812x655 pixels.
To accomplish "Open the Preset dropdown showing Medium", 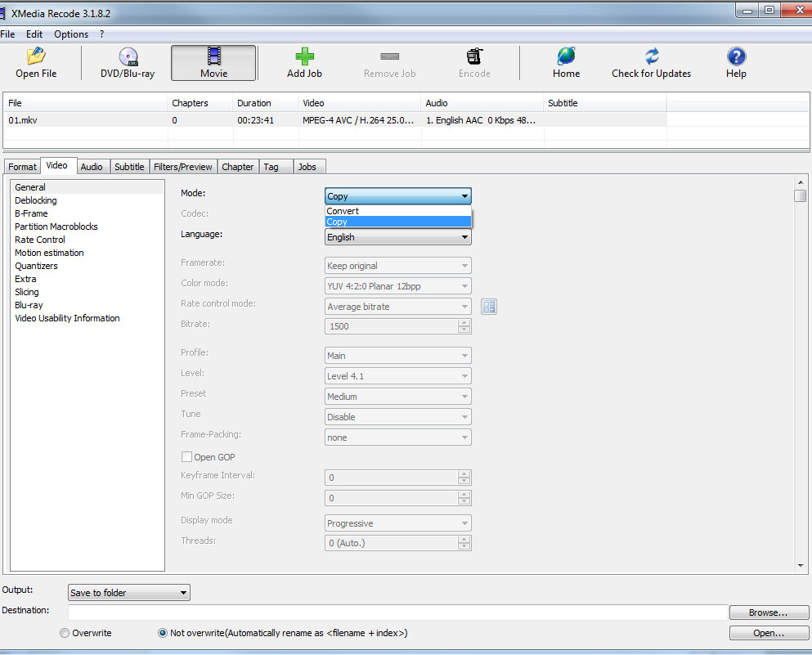I will [397, 397].
